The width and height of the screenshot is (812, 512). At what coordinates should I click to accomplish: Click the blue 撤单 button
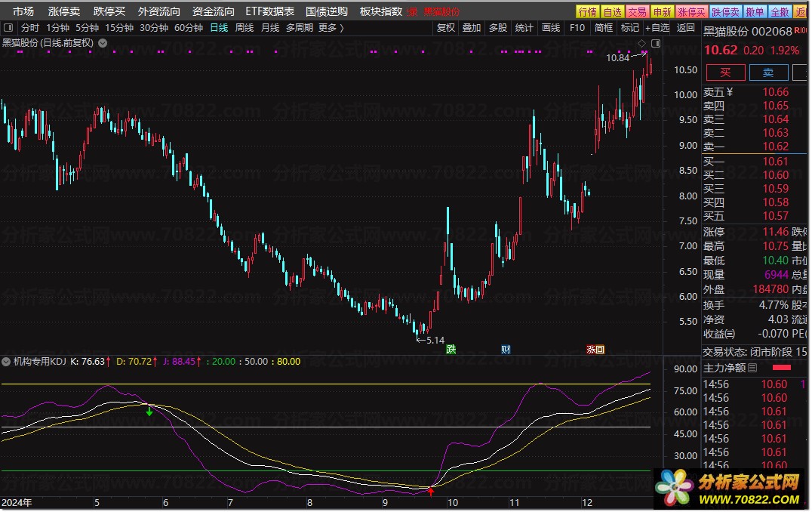coord(755,12)
